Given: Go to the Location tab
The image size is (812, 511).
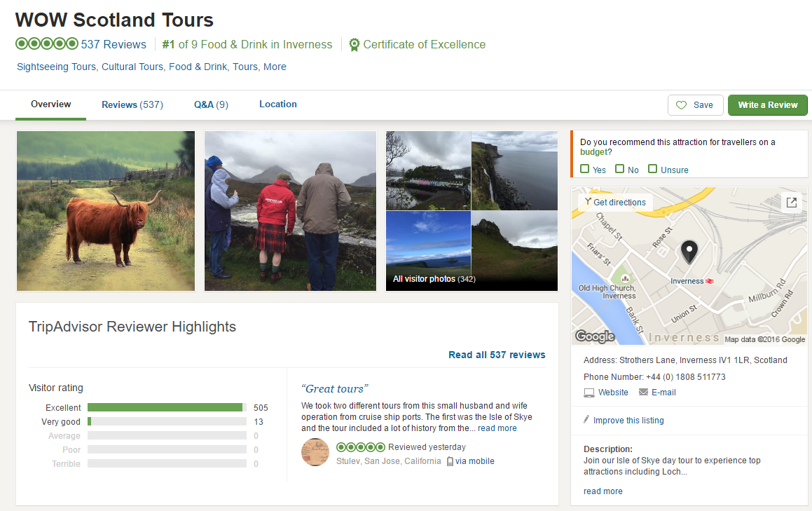Looking at the screenshot, I should tap(278, 104).
